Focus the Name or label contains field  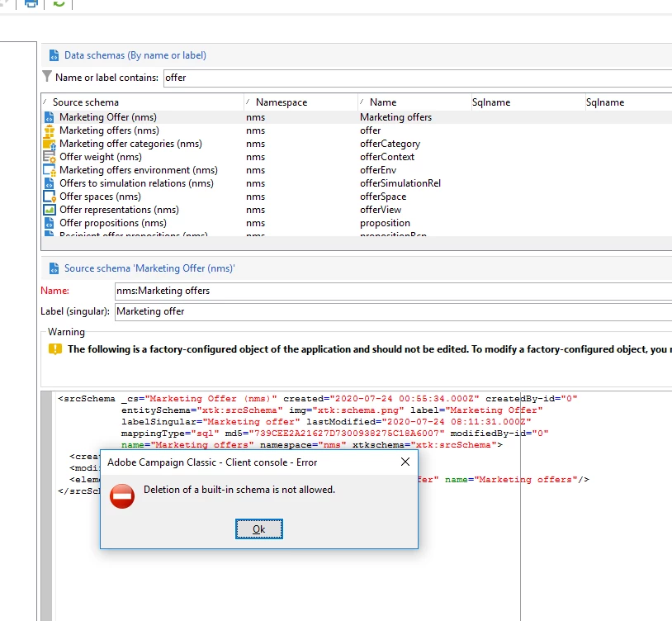click(x=418, y=78)
